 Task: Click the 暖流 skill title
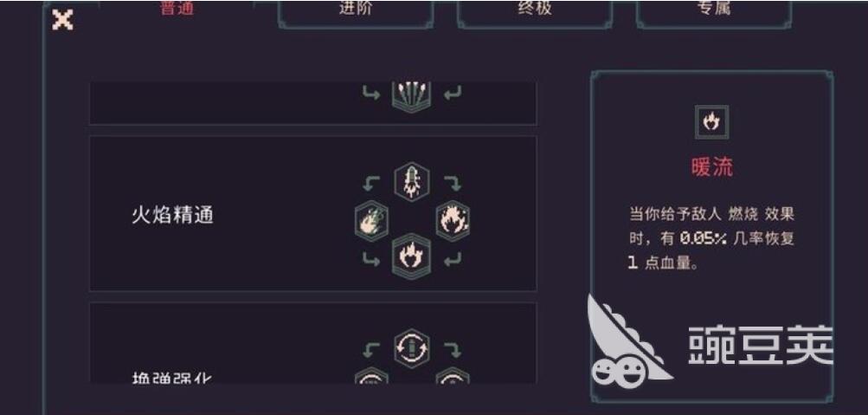(x=712, y=166)
